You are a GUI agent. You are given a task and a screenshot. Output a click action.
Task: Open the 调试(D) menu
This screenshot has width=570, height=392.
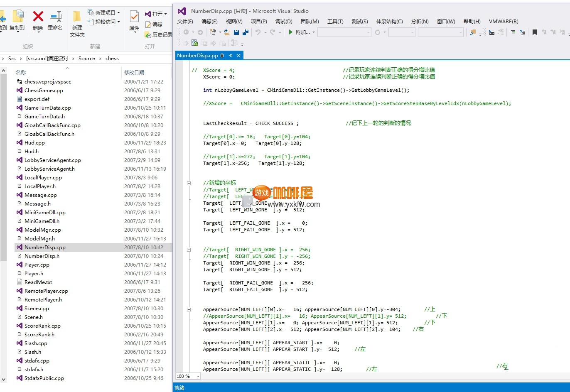283,22
